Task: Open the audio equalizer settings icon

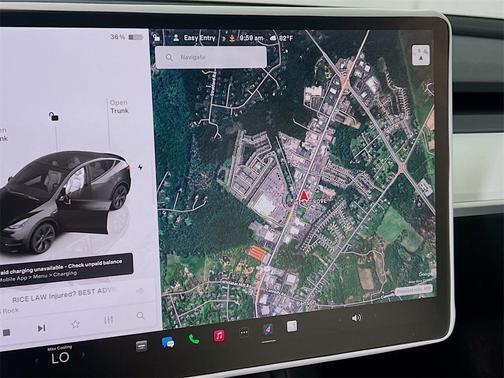Action: tap(109, 320)
